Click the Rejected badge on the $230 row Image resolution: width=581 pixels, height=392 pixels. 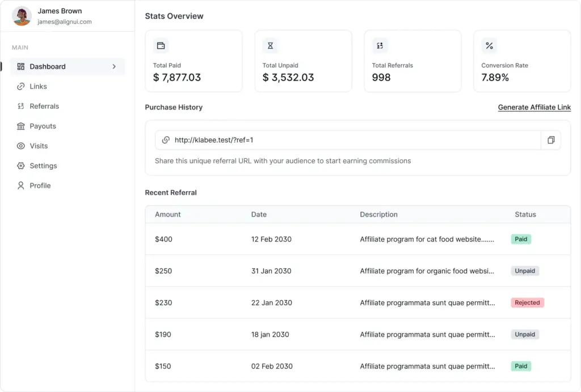coord(527,302)
